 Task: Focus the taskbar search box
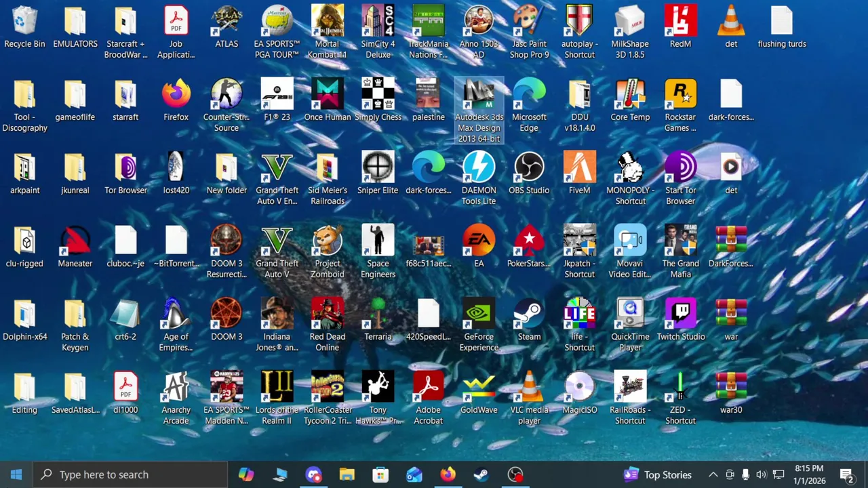coord(130,474)
